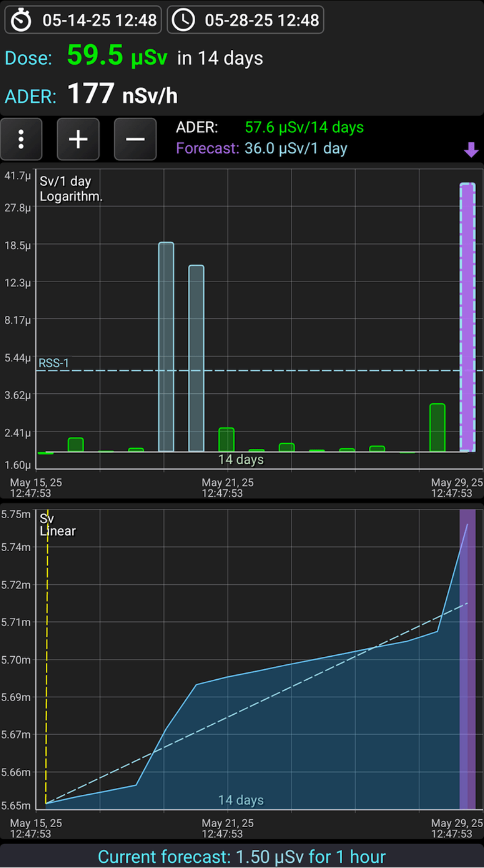This screenshot has width=484, height=868.
Task: Tap Current forecast 1.50 µSv banner
Action: pyautogui.click(x=242, y=857)
